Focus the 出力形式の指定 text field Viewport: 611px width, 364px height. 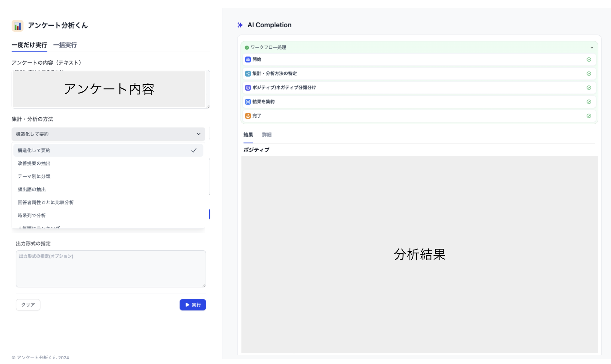[x=111, y=269]
